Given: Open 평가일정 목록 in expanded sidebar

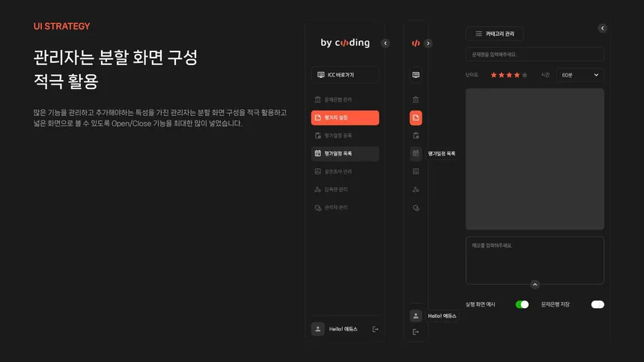Looking at the screenshot, I should (345, 153).
